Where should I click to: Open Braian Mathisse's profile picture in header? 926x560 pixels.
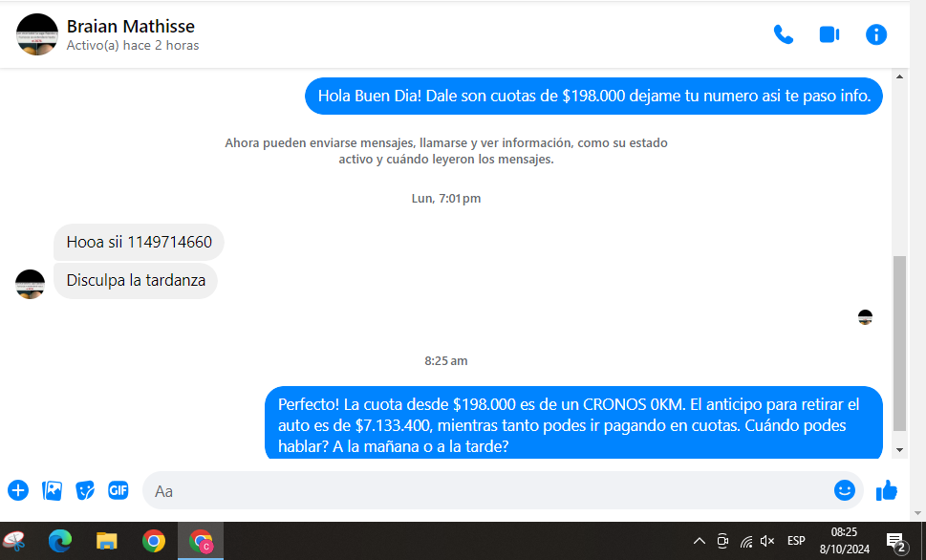(x=37, y=34)
